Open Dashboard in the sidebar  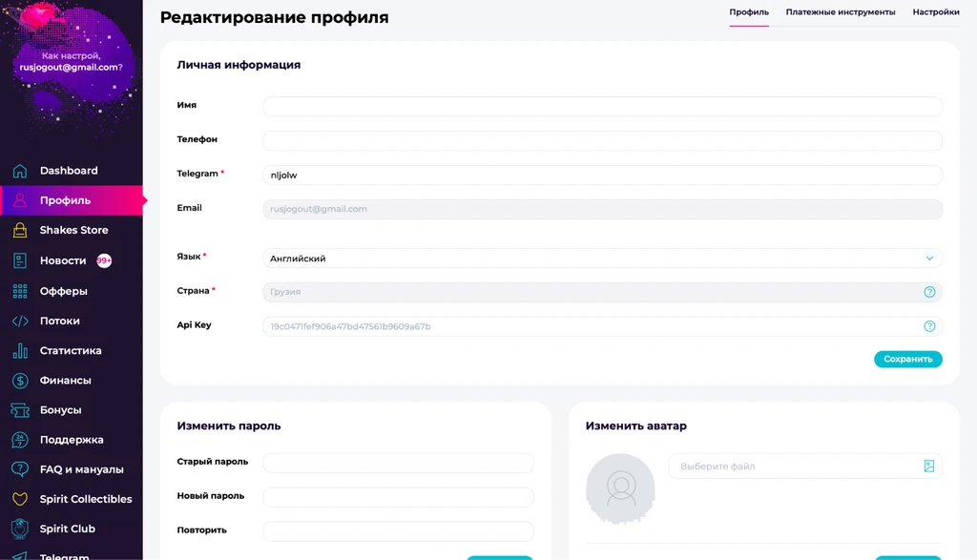(x=71, y=171)
